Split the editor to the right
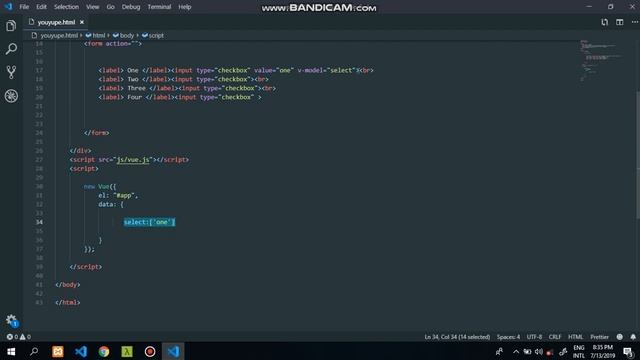640x360 pixels. 620,22
